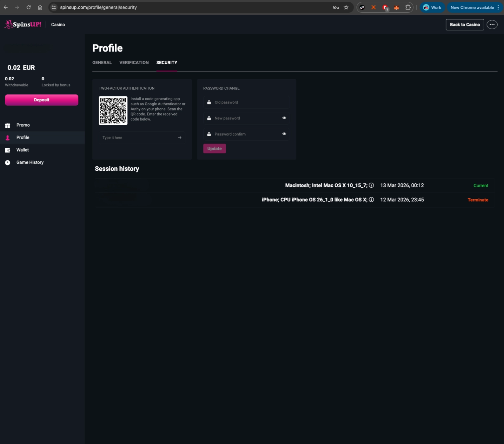Reload the page with refresh icon

click(x=29, y=7)
